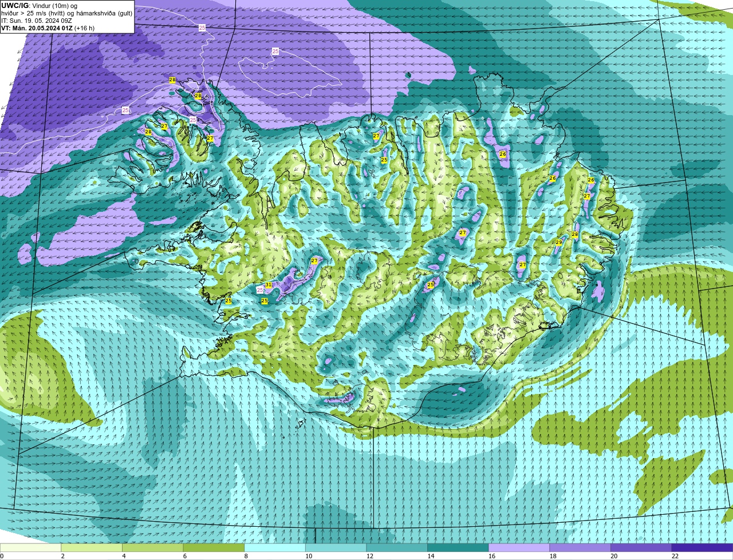Pick the 12–14 m/s teal legend swatch

pyautogui.click(x=397, y=547)
